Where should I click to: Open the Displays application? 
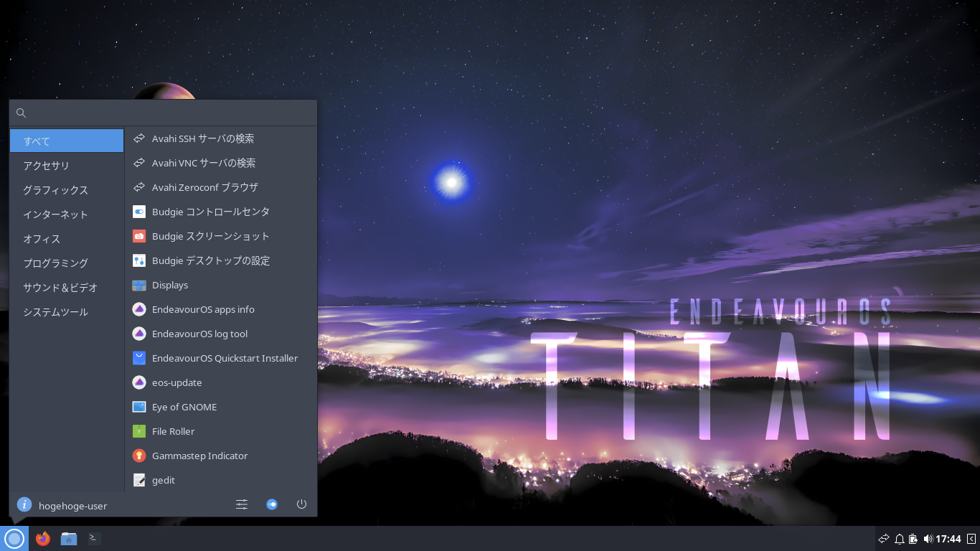click(x=221, y=285)
